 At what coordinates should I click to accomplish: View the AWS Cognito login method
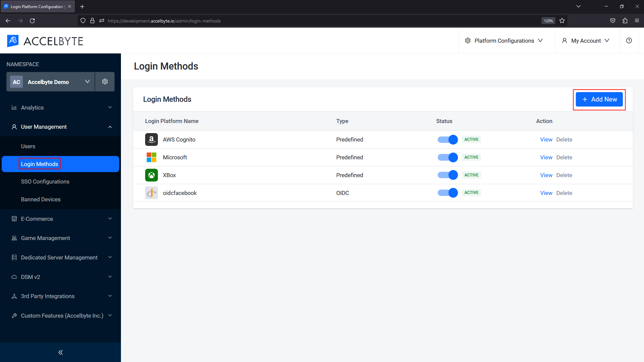click(546, 139)
